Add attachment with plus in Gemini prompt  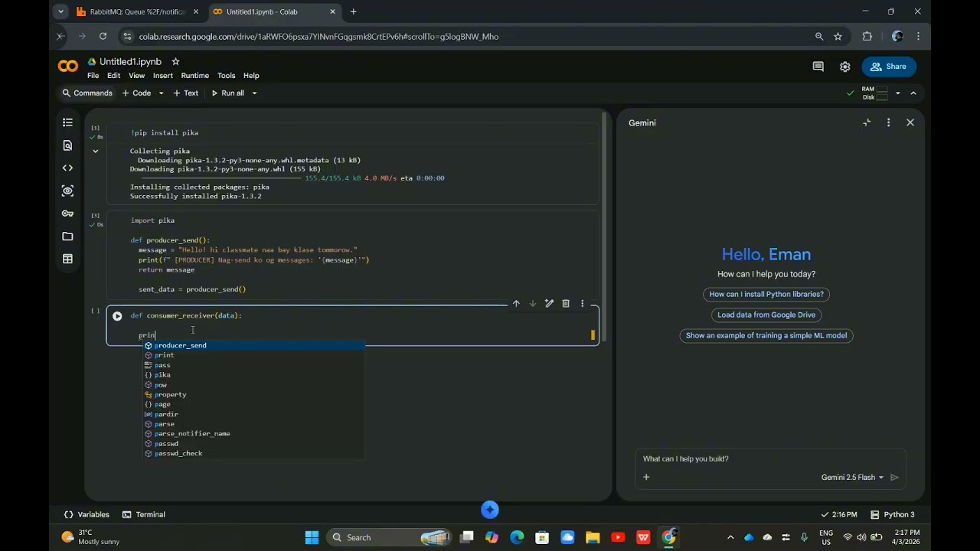tap(646, 477)
